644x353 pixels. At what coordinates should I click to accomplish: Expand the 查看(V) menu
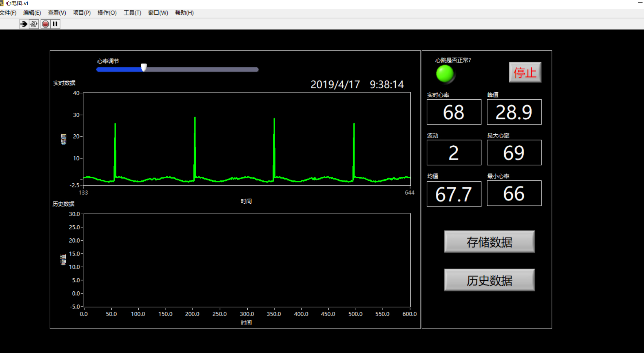(57, 13)
